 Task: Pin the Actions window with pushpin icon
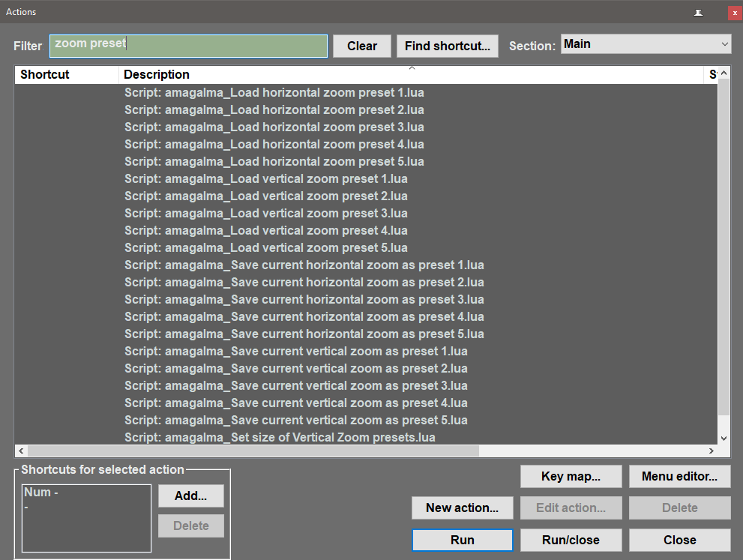click(x=699, y=13)
